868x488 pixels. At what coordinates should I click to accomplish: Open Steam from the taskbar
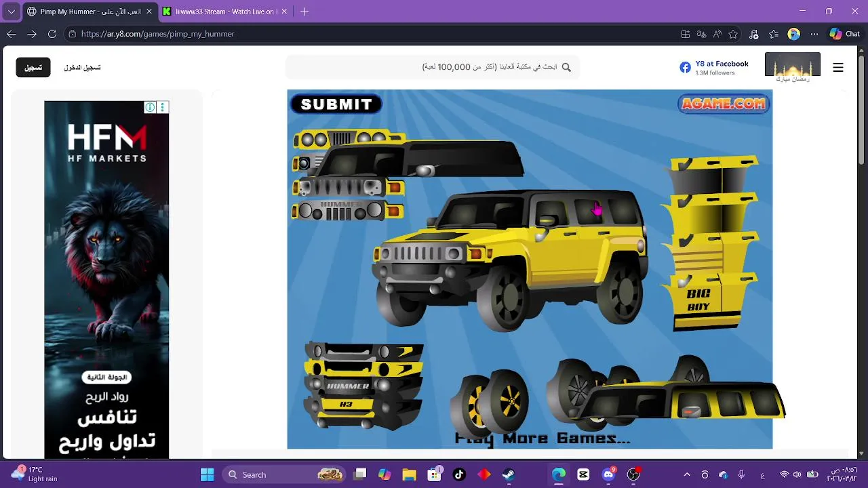pyautogui.click(x=509, y=474)
